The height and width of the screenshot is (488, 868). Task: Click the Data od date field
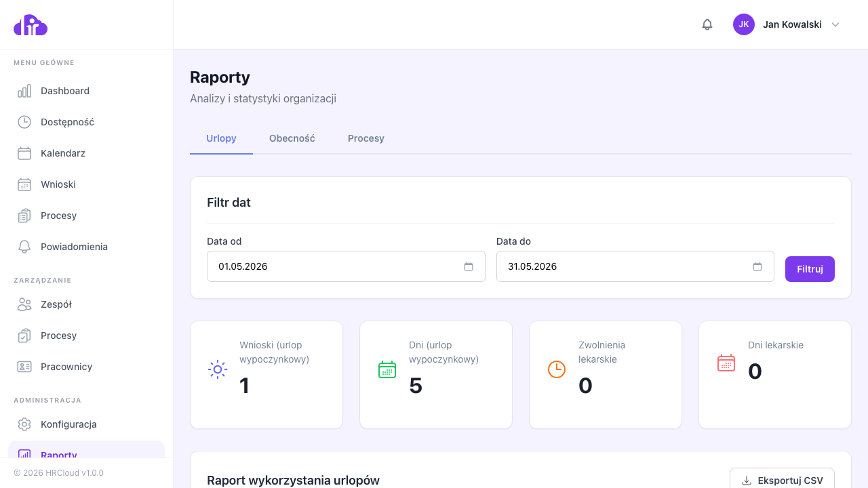(346, 266)
